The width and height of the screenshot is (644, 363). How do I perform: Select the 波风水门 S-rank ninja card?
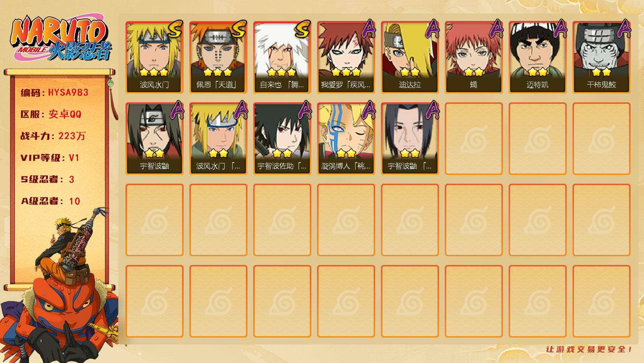(154, 57)
